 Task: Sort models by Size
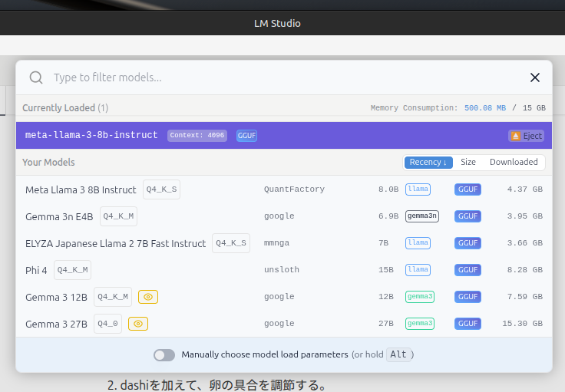pyautogui.click(x=468, y=162)
